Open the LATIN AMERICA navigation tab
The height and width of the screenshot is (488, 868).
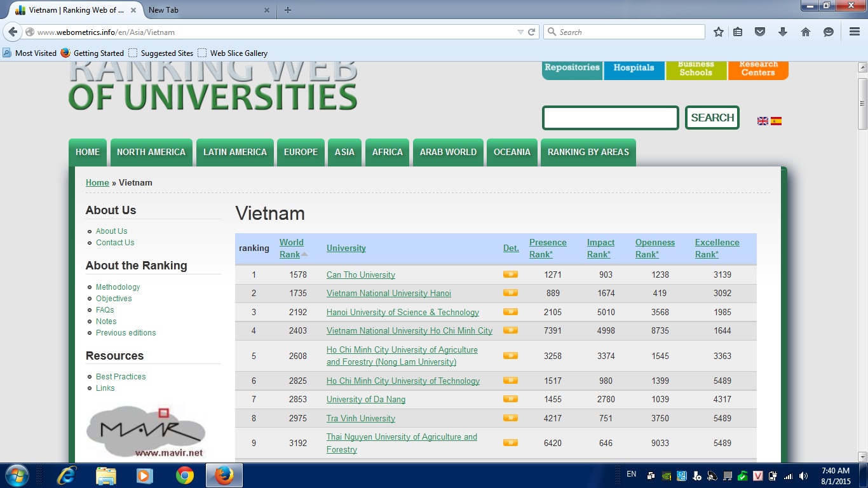[x=235, y=152]
